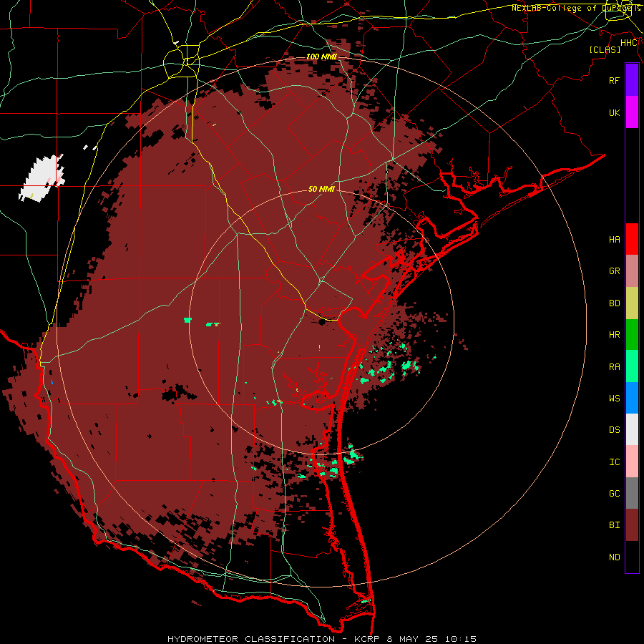Click the UK magenta legend swatch

pyautogui.click(x=632, y=112)
